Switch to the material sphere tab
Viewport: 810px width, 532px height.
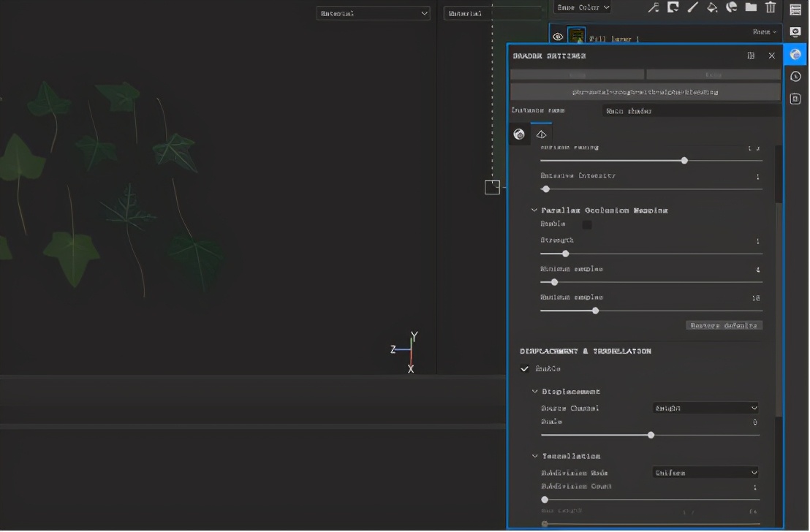pos(519,134)
